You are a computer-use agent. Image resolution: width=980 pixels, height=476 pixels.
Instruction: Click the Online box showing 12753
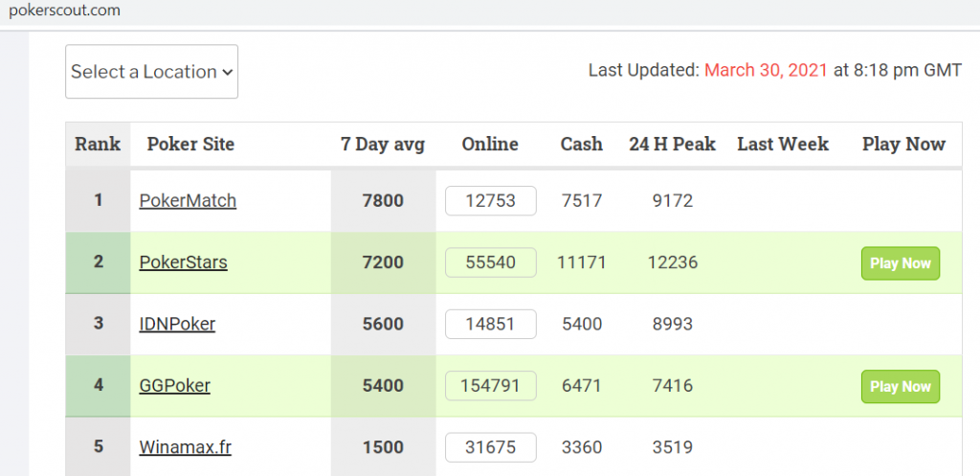tap(491, 201)
